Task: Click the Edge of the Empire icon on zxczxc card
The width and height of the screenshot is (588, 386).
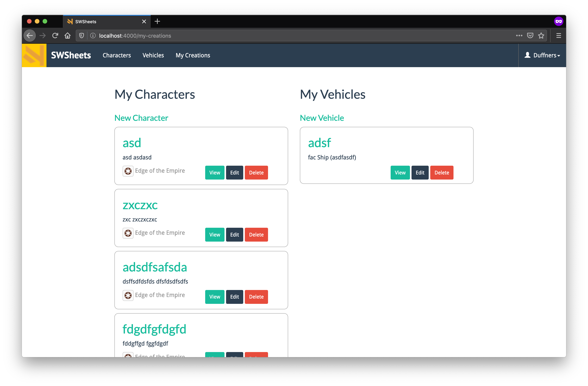Action: click(128, 233)
